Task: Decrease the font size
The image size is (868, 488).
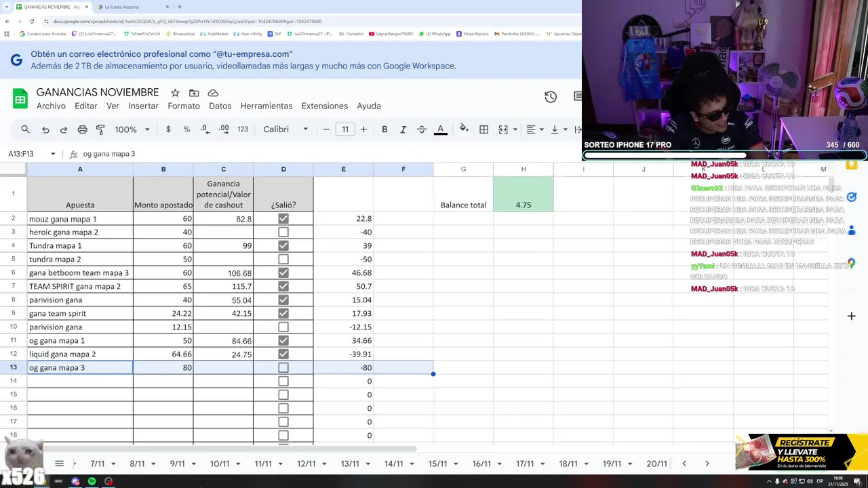Action: [326, 129]
